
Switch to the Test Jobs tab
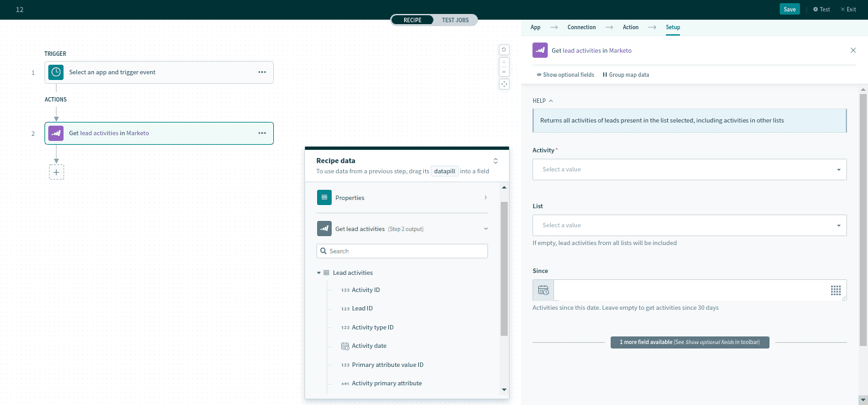455,20
